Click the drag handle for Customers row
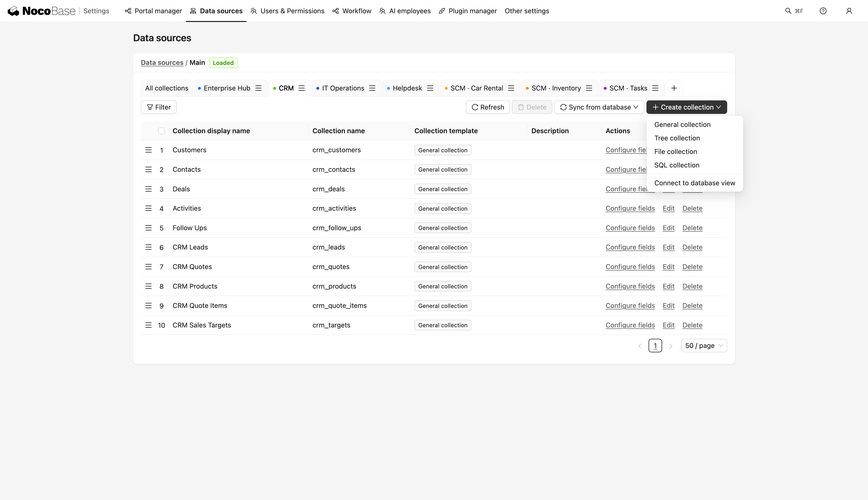The height and width of the screenshot is (500, 868). pos(149,150)
